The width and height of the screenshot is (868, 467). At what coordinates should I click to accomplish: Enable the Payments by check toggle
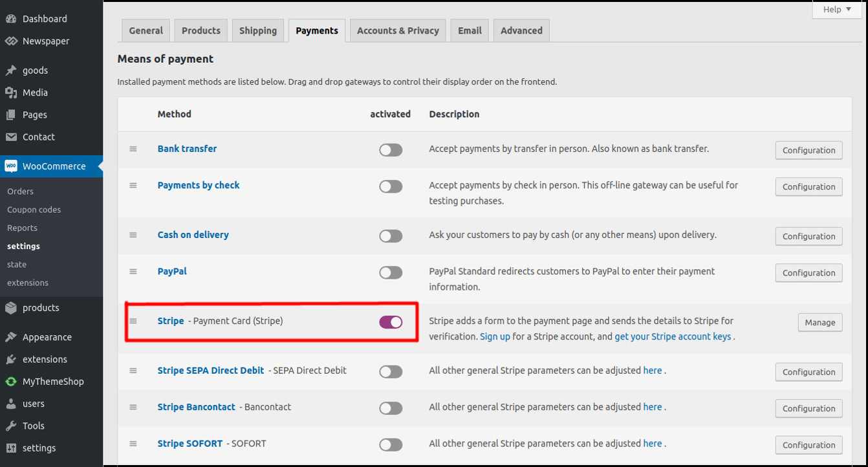tap(391, 186)
